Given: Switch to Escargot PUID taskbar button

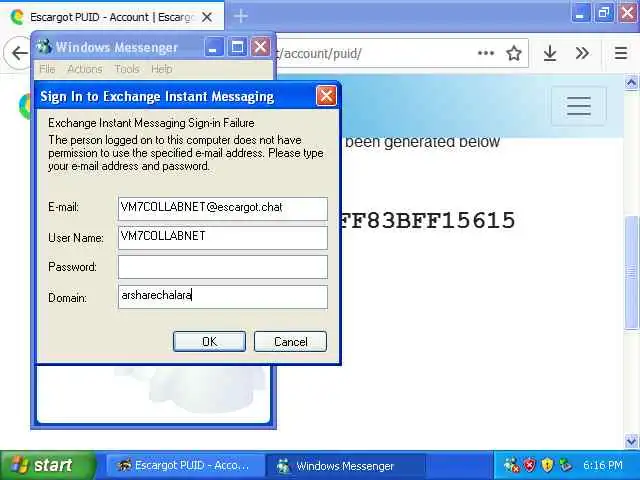Looking at the screenshot, I should (x=183, y=465).
